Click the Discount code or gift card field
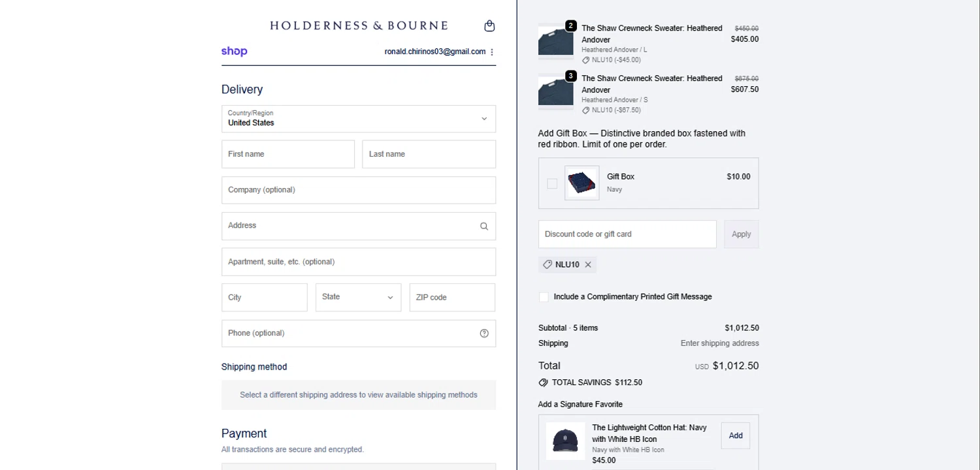The width and height of the screenshot is (980, 470). point(627,234)
